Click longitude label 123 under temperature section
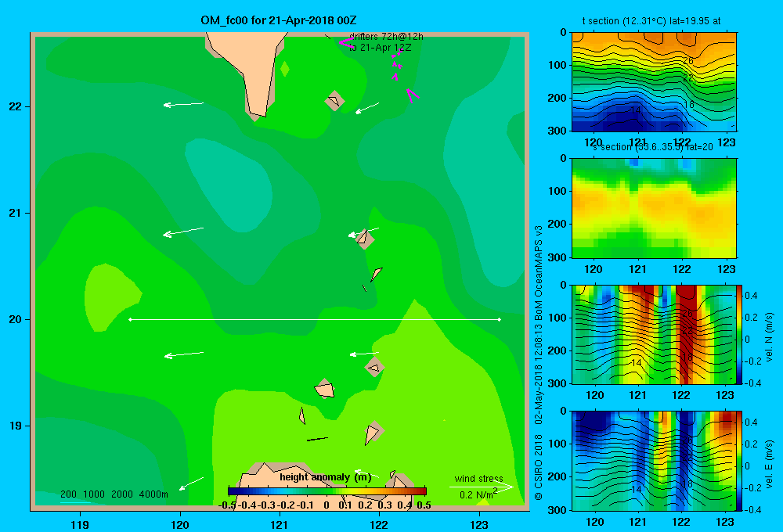 (726, 142)
